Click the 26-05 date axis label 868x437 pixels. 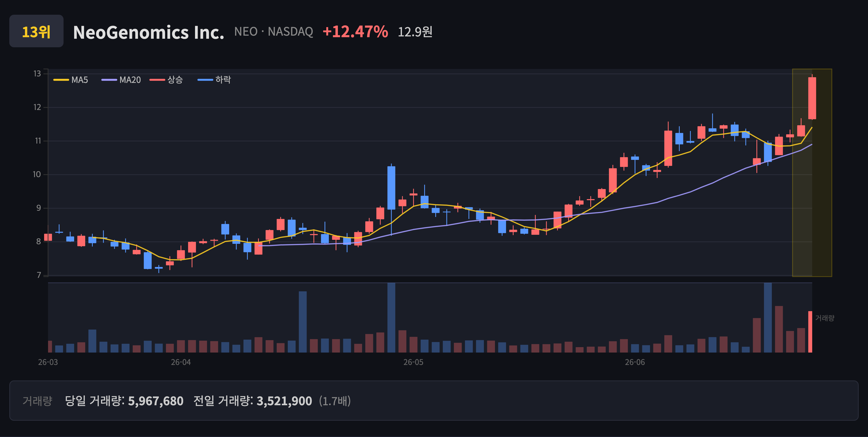coord(413,362)
